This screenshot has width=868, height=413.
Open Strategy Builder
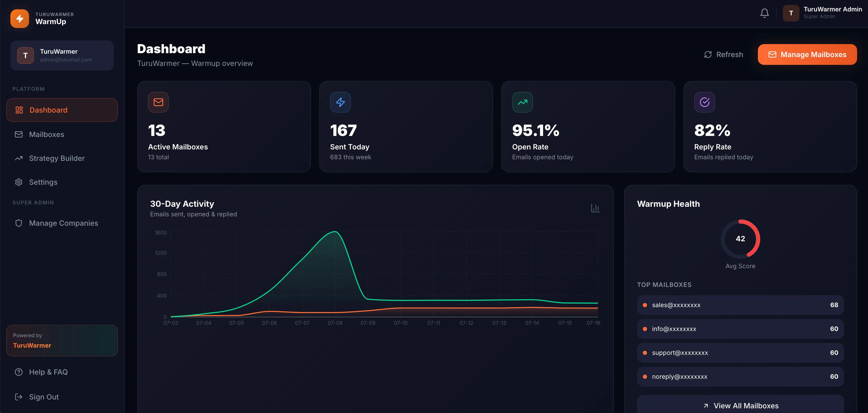pyautogui.click(x=62, y=158)
